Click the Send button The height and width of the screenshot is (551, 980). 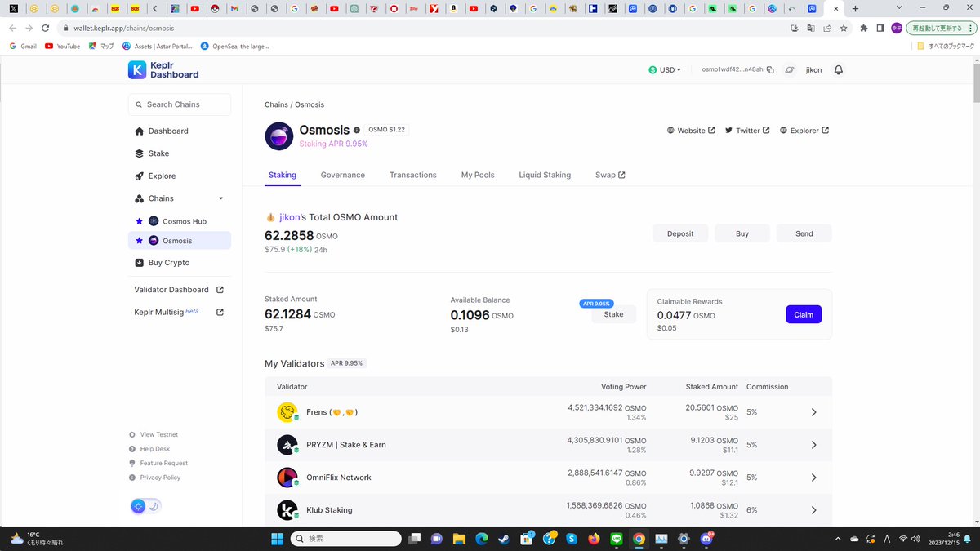point(804,233)
